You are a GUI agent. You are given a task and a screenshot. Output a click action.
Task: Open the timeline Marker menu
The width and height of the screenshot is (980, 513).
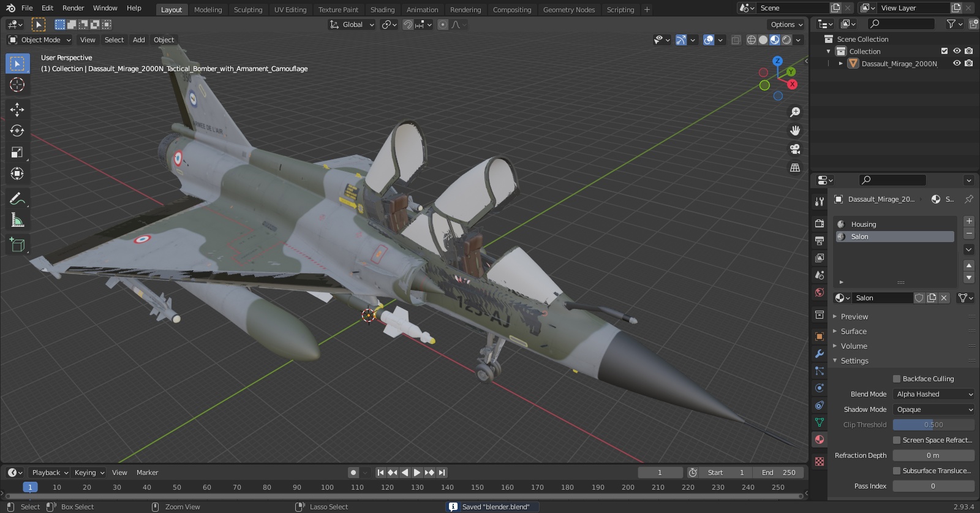(147, 473)
